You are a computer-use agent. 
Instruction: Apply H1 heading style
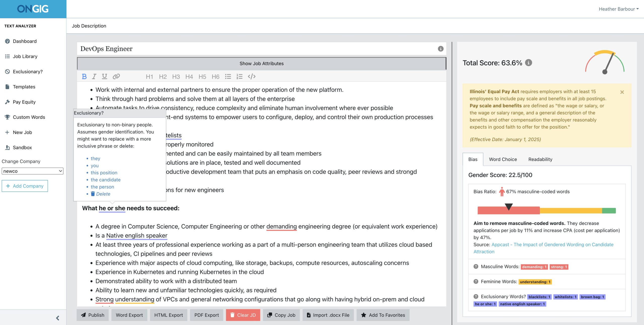[x=149, y=76]
